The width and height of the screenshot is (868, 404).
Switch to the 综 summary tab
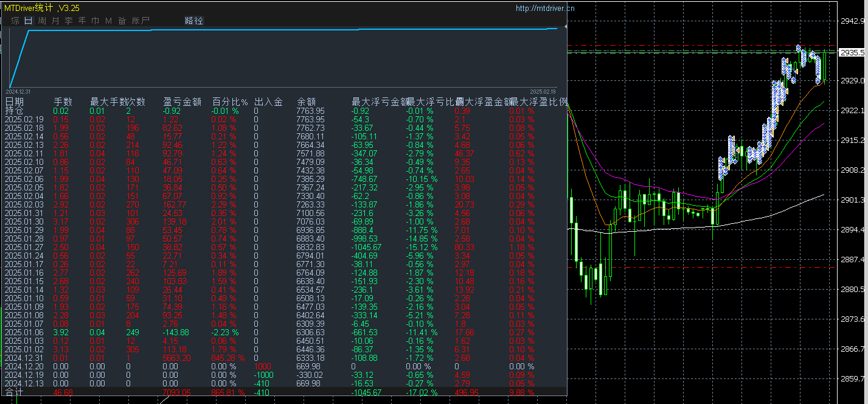tap(15, 21)
